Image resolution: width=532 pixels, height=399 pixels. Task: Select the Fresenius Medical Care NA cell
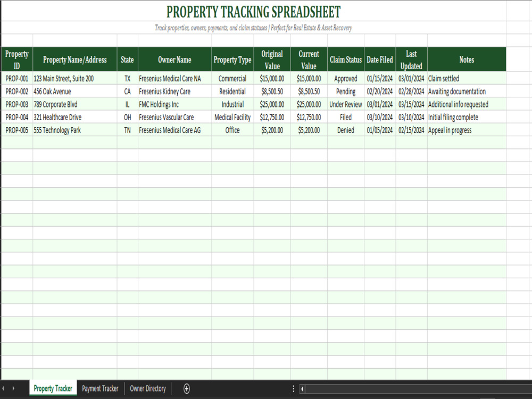pos(174,78)
